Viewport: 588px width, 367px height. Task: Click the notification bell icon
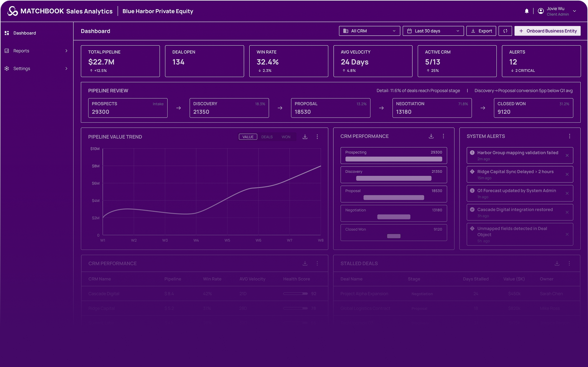pyautogui.click(x=527, y=11)
